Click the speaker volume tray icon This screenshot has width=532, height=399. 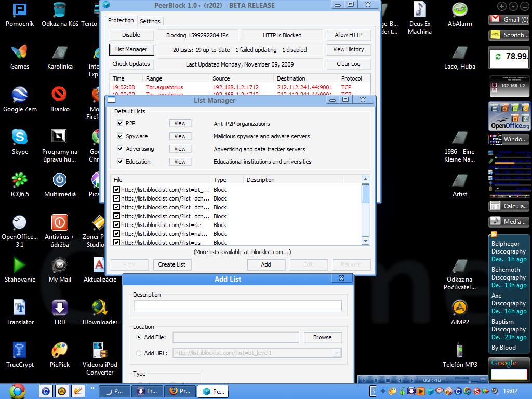click(495, 391)
